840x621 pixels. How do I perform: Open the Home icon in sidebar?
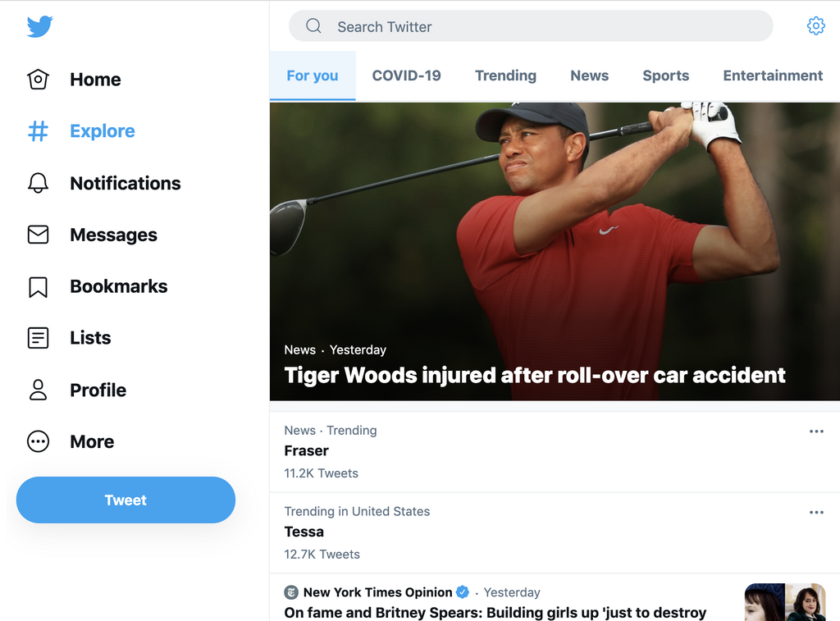38,80
